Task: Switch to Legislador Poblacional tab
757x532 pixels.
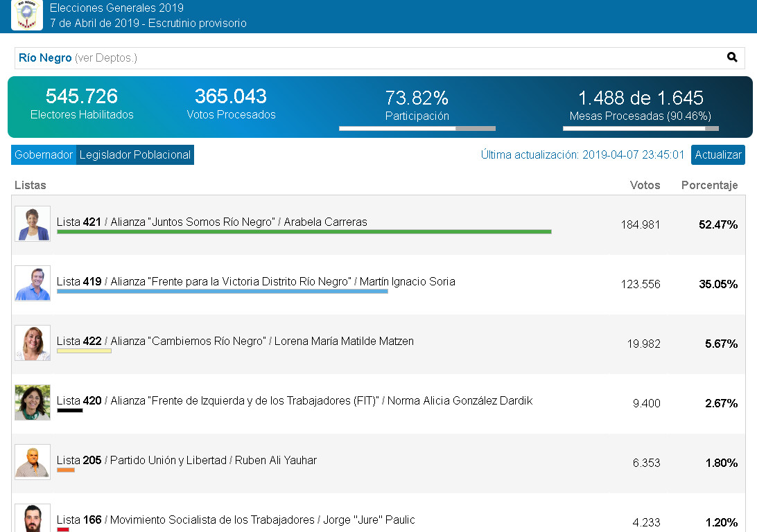Action: pos(135,155)
